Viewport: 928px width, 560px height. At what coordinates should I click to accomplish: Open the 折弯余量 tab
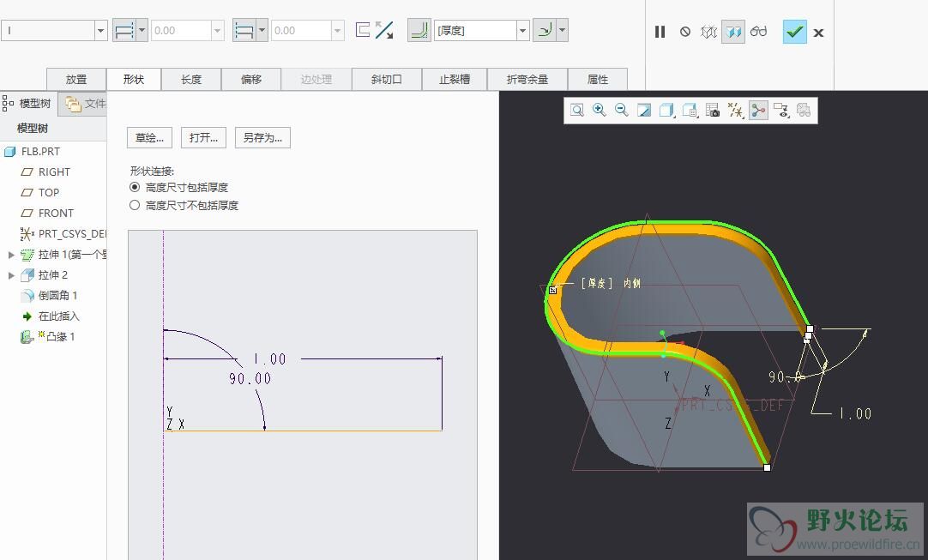527,79
